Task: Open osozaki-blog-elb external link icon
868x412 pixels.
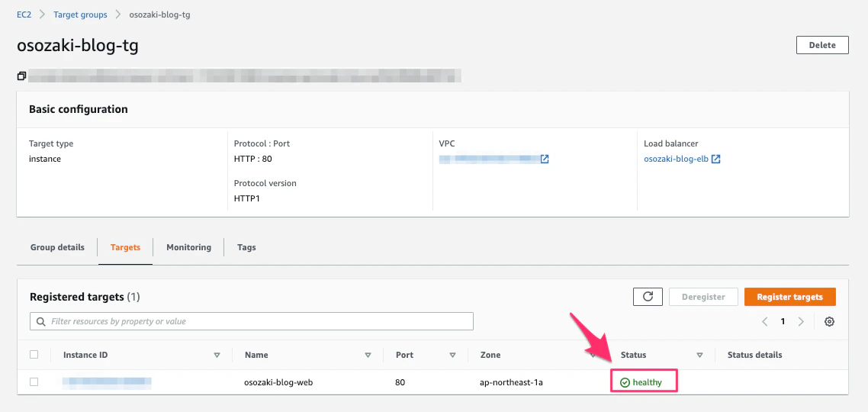Action: click(x=715, y=159)
